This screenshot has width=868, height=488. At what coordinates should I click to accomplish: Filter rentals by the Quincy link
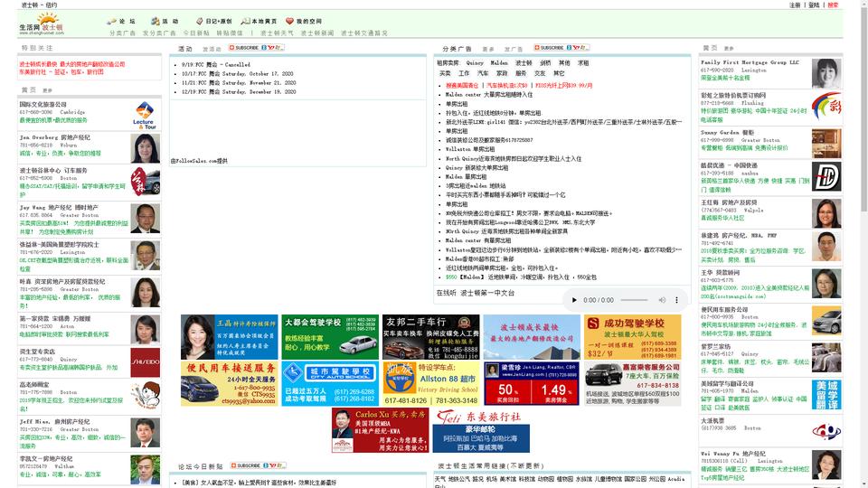[x=475, y=63]
